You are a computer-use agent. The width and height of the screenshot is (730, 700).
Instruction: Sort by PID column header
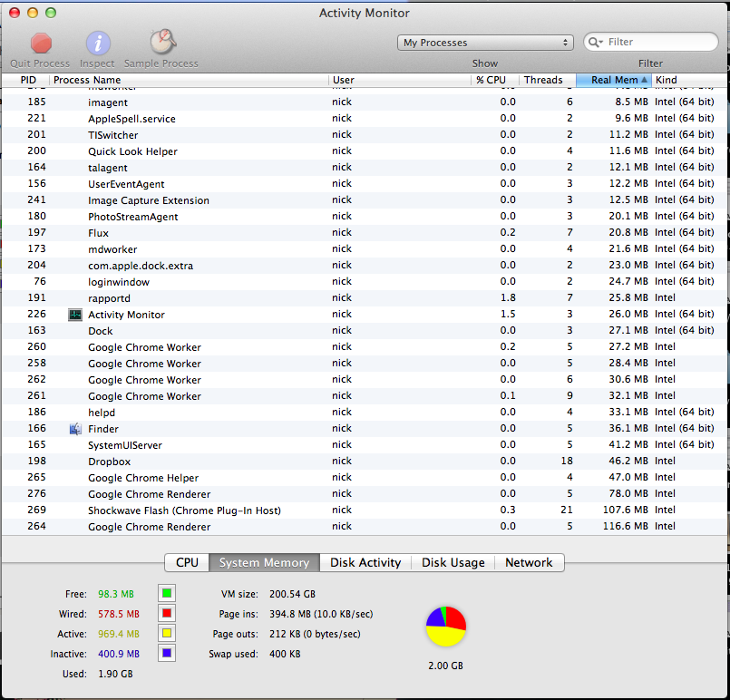(x=26, y=80)
